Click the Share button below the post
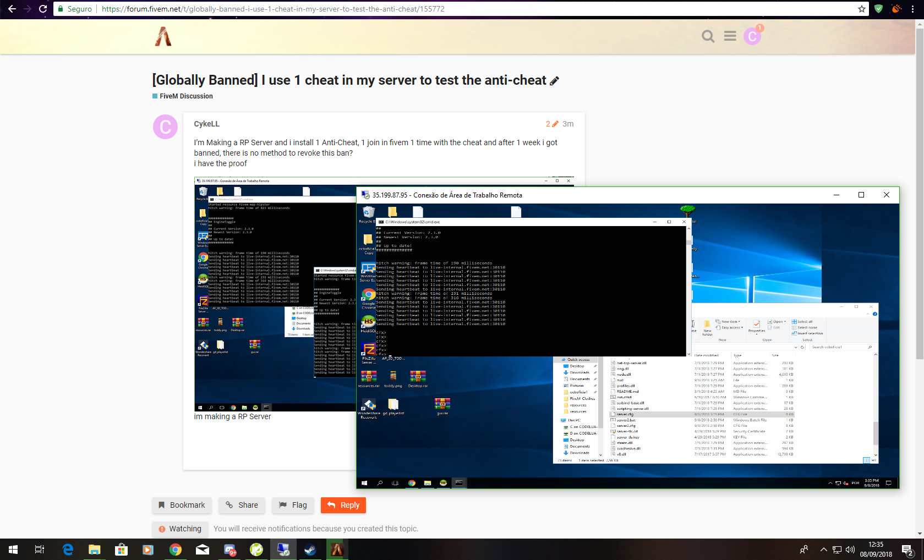Screen dimensions: 924x560 [242, 505]
